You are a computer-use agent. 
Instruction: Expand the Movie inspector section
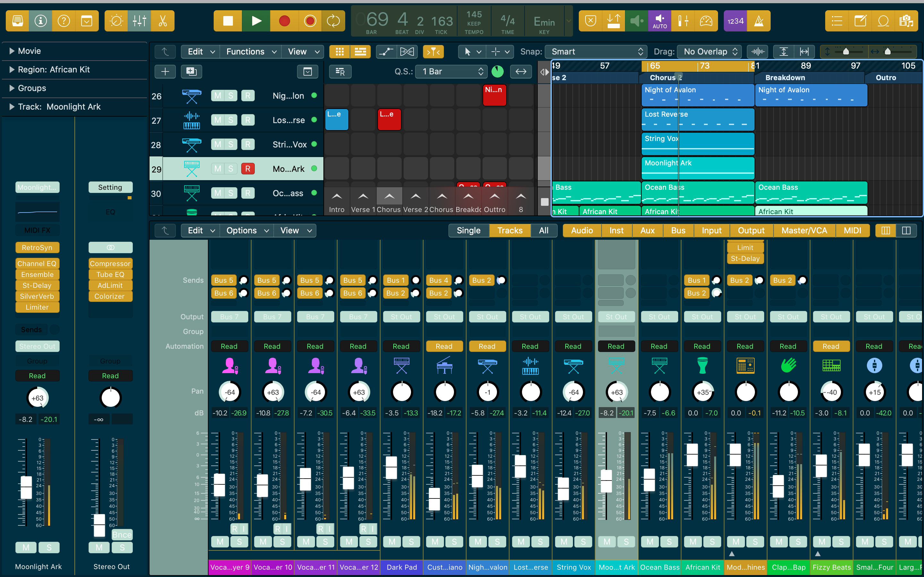[x=12, y=51]
